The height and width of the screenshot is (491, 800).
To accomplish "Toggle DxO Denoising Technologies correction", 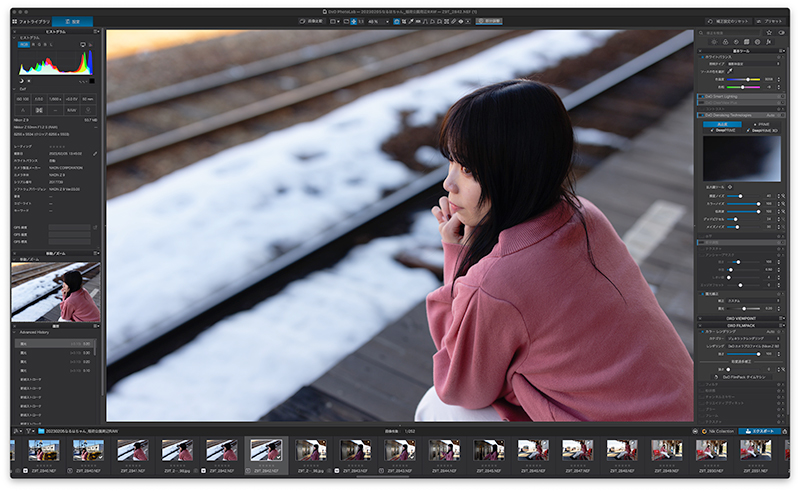I will tap(701, 115).
